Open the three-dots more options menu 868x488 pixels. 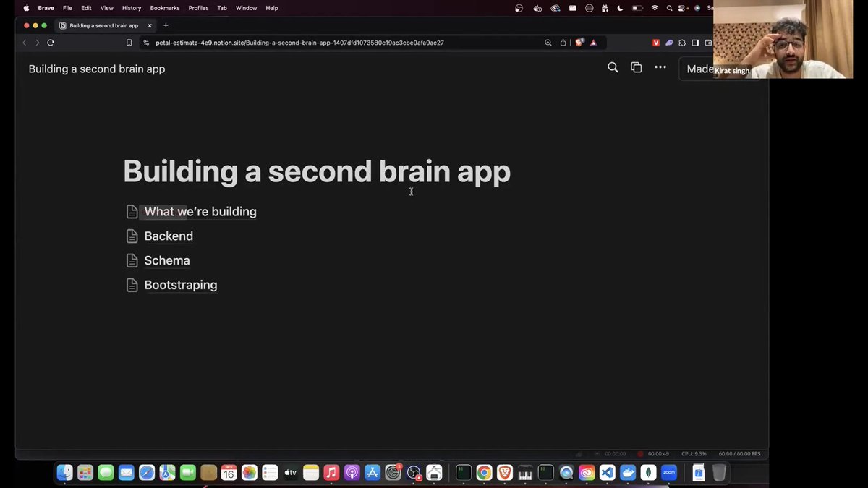[x=660, y=67]
